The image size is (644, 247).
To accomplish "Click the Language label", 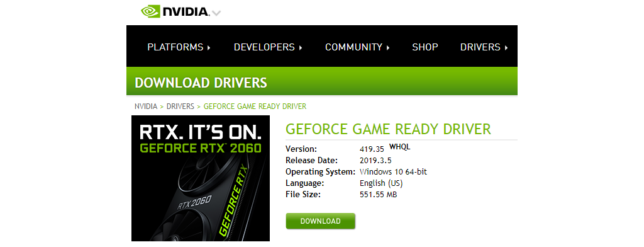I will click(x=305, y=183).
